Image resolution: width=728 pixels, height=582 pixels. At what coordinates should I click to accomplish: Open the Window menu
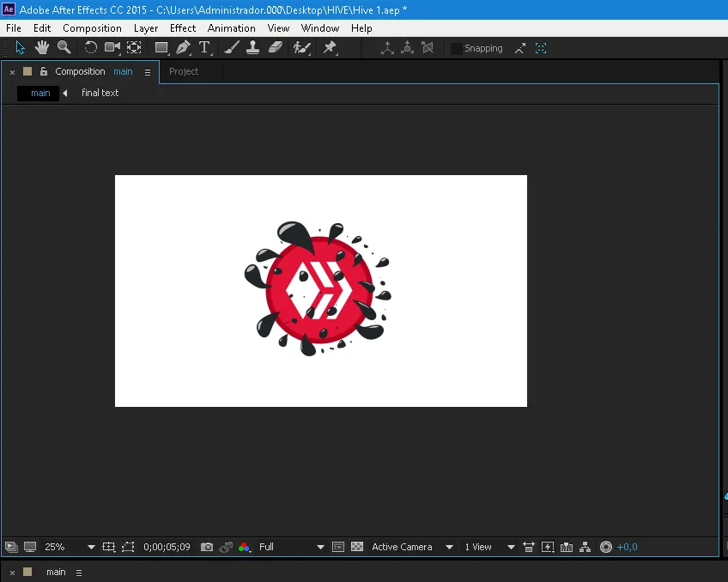point(320,28)
